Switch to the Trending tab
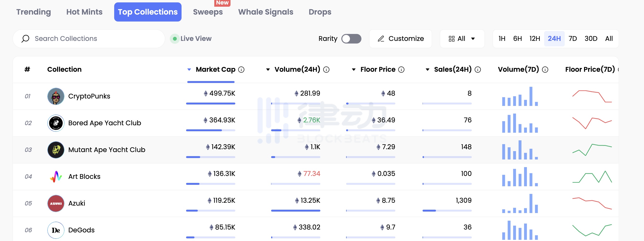Image resolution: width=644 pixels, height=241 pixels. coord(33,12)
